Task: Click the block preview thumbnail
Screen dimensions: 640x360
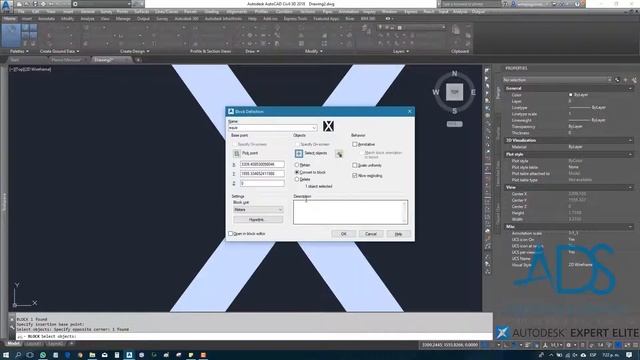Action: 328,126
